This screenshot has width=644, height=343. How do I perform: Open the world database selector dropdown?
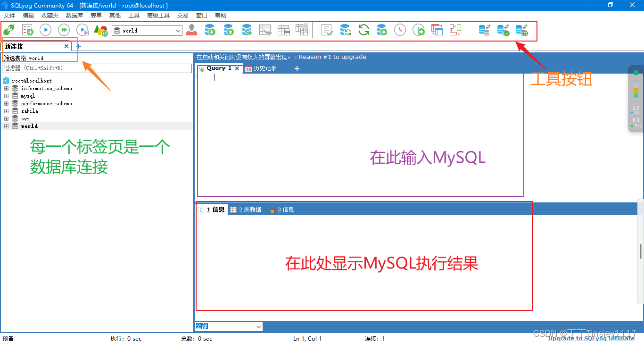click(147, 31)
